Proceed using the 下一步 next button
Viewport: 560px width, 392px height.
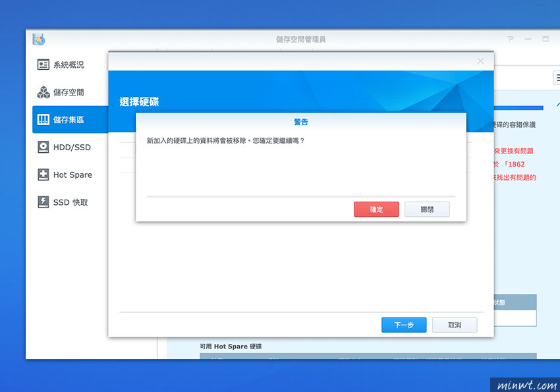403,325
